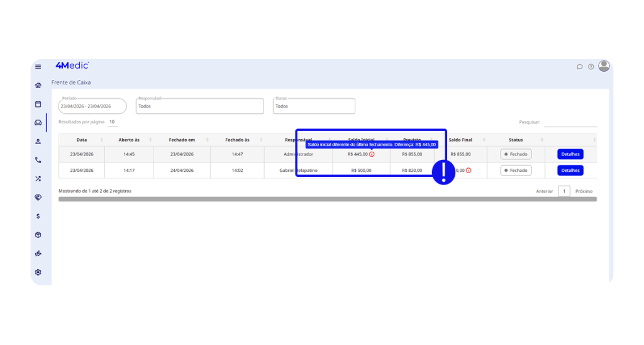Sort table by the Data column header
Image resolution: width=644 pixels, height=345 pixels.
coord(82,140)
